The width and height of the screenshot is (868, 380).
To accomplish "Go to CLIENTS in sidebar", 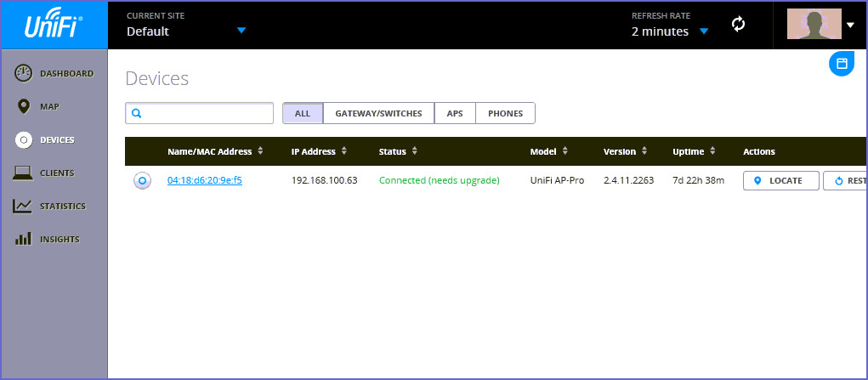I will pyautogui.click(x=57, y=173).
